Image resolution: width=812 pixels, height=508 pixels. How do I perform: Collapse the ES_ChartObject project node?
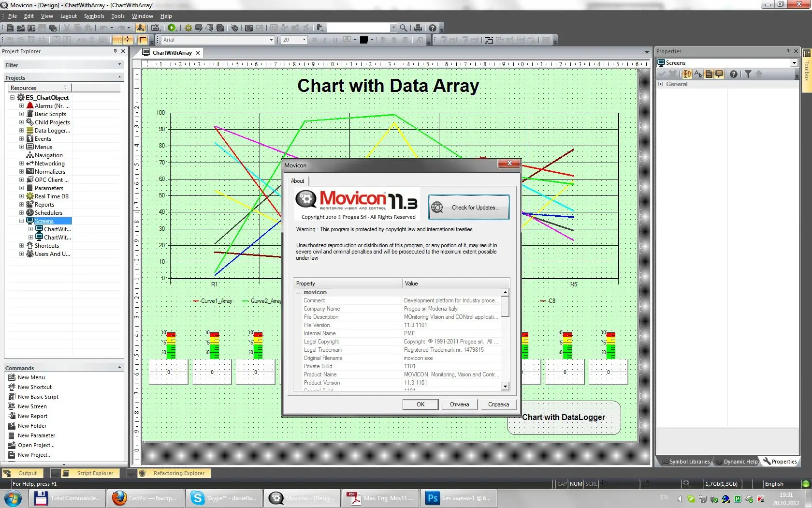13,98
